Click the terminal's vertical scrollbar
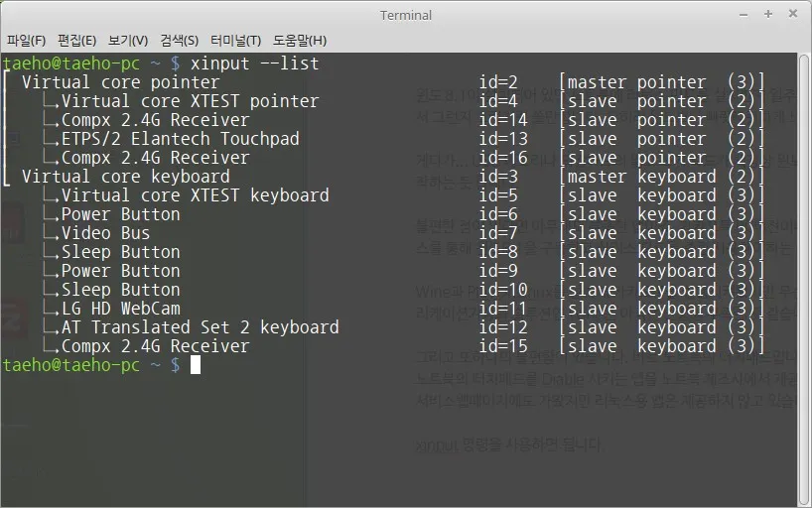 tap(804, 278)
